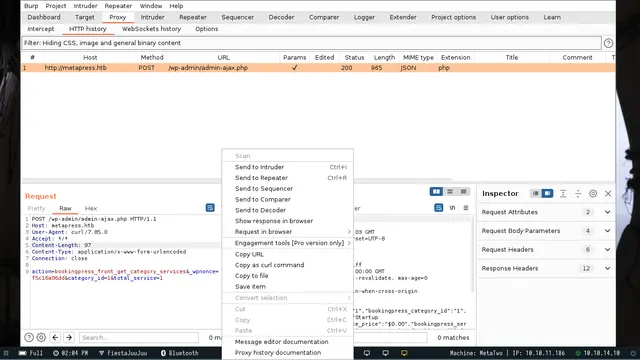Open proxy Options sub-tab
640x360 pixels.
tap(207, 29)
